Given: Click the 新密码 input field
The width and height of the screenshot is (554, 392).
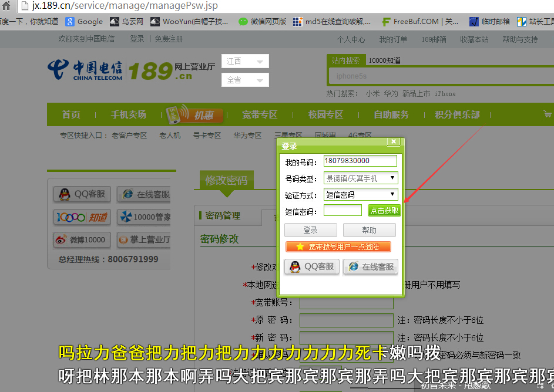Looking at the screenshot, I should [346, 337].
